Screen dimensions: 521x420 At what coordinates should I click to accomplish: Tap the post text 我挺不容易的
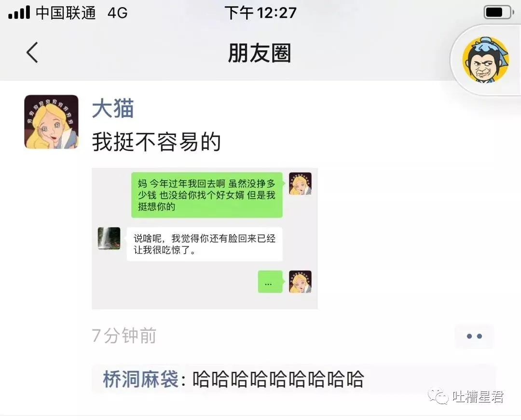click(x=156, y=142)
